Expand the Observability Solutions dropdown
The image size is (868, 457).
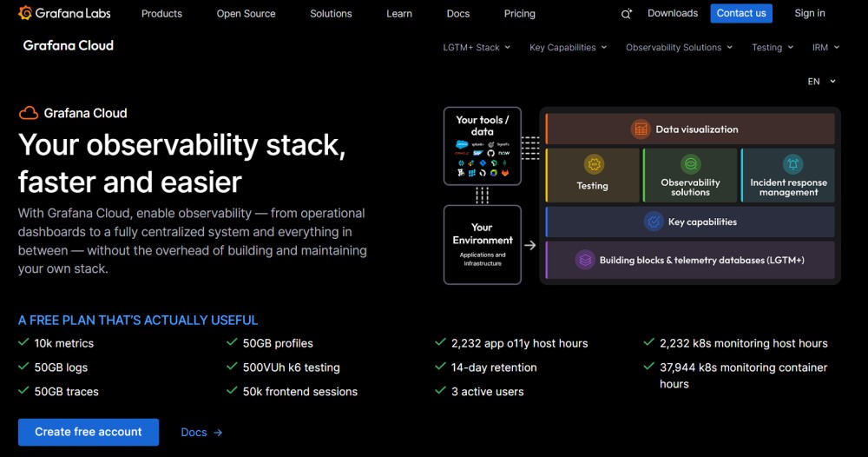tap(679, 48)
